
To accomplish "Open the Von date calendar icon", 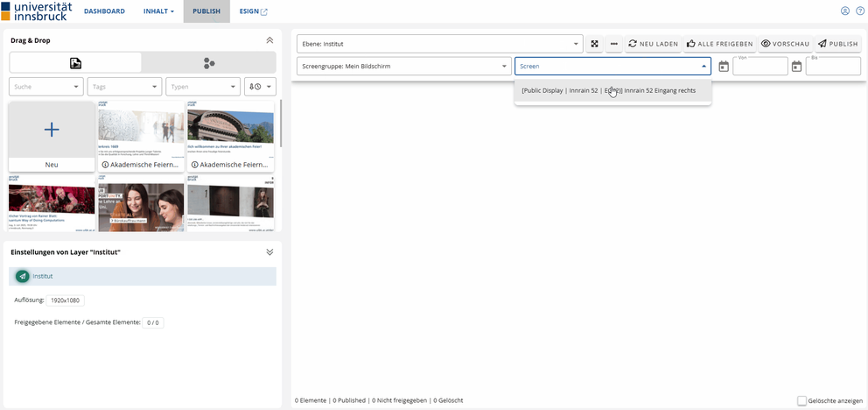I will [724, 67].
